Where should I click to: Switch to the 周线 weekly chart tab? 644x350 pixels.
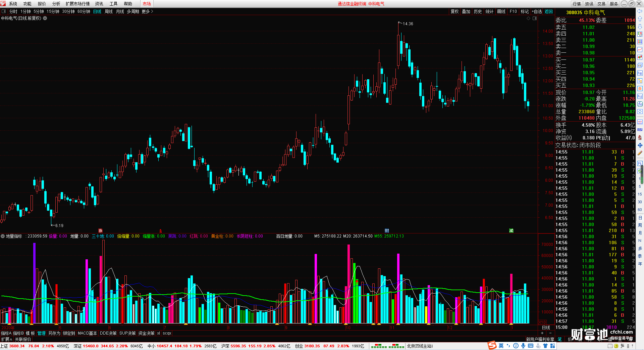(x=109, y=11)
